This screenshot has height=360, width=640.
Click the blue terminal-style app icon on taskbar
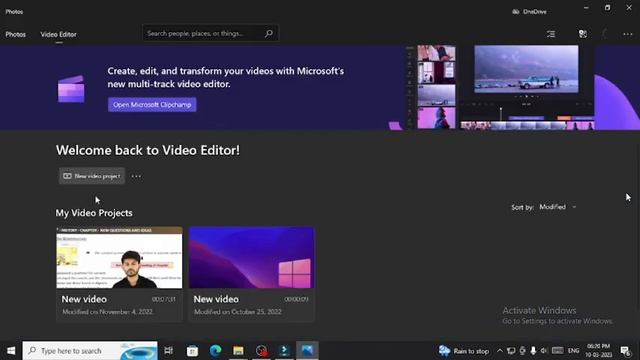284,351
